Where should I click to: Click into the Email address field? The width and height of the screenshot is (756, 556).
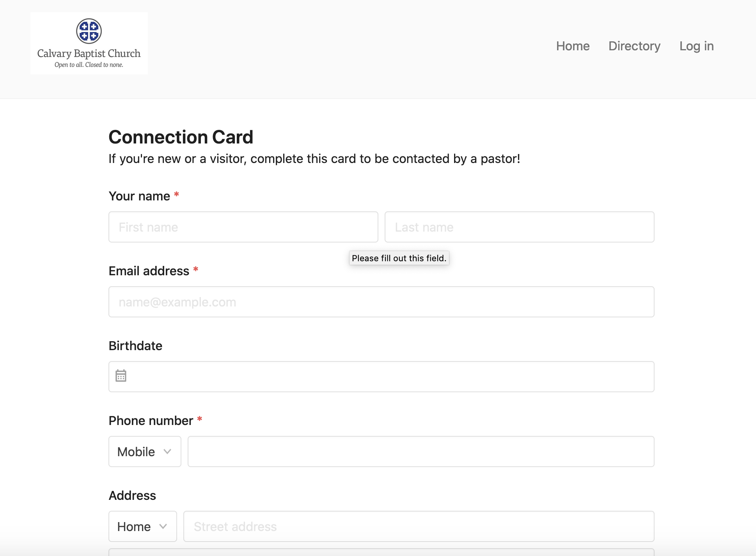coord(381,302)
